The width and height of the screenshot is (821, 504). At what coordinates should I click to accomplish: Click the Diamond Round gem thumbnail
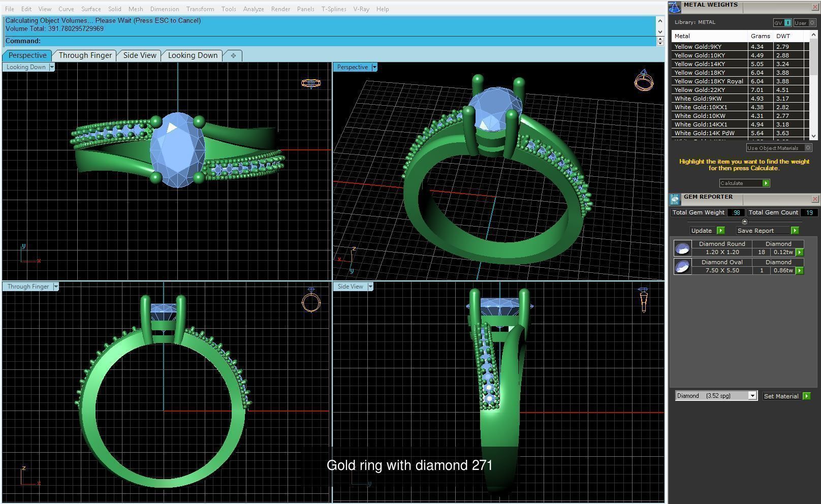pyautogui.click(x=682, y=248)
